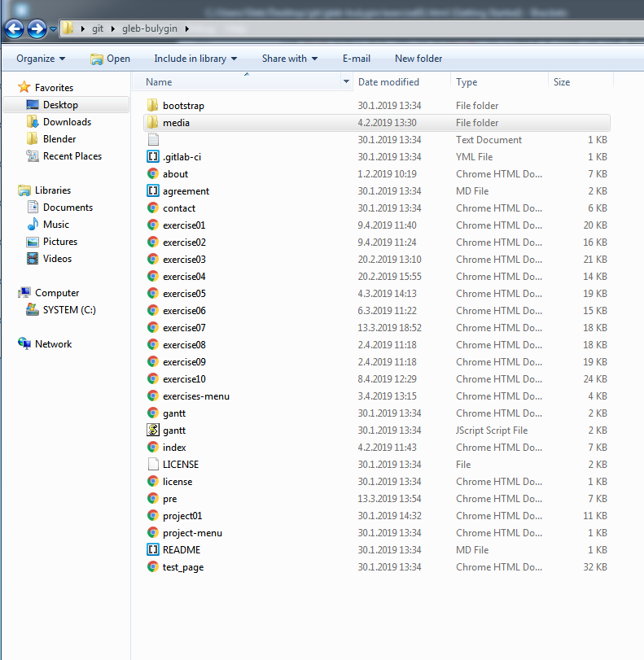
Task: Select the pre file name
Action: 169,499
